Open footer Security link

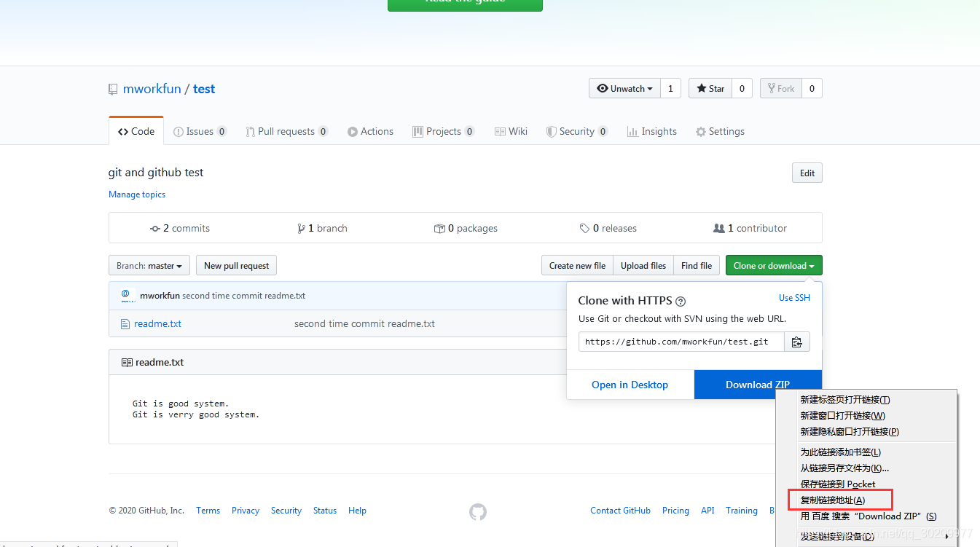point(286,511)
